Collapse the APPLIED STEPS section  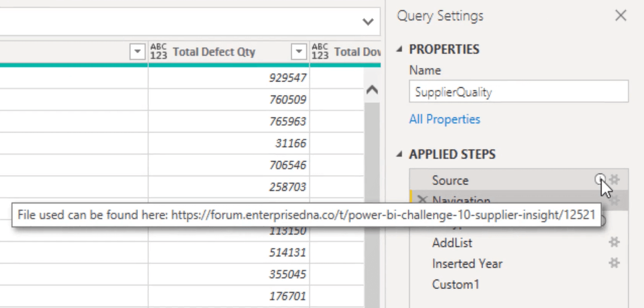(400, 154)
